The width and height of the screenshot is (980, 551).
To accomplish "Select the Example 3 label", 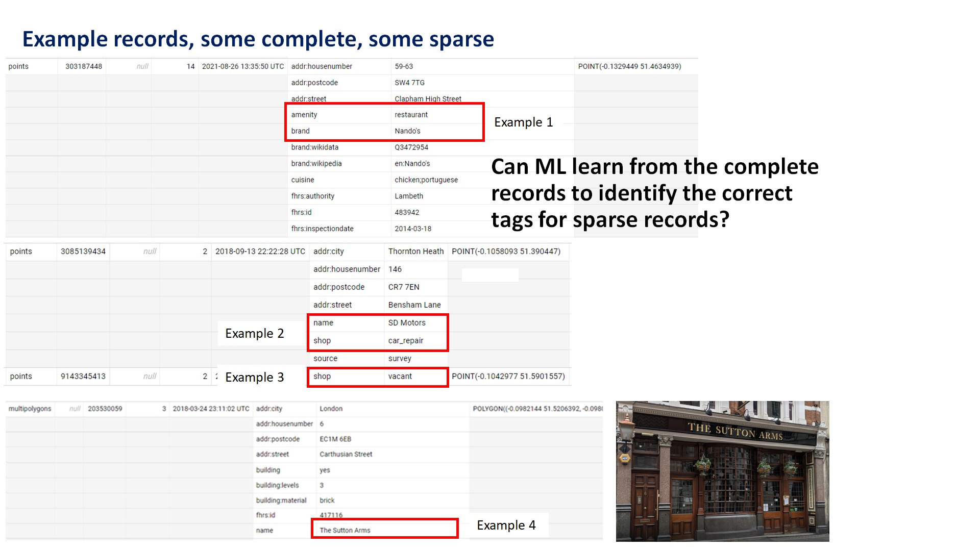I will click(x=254, y=378).
